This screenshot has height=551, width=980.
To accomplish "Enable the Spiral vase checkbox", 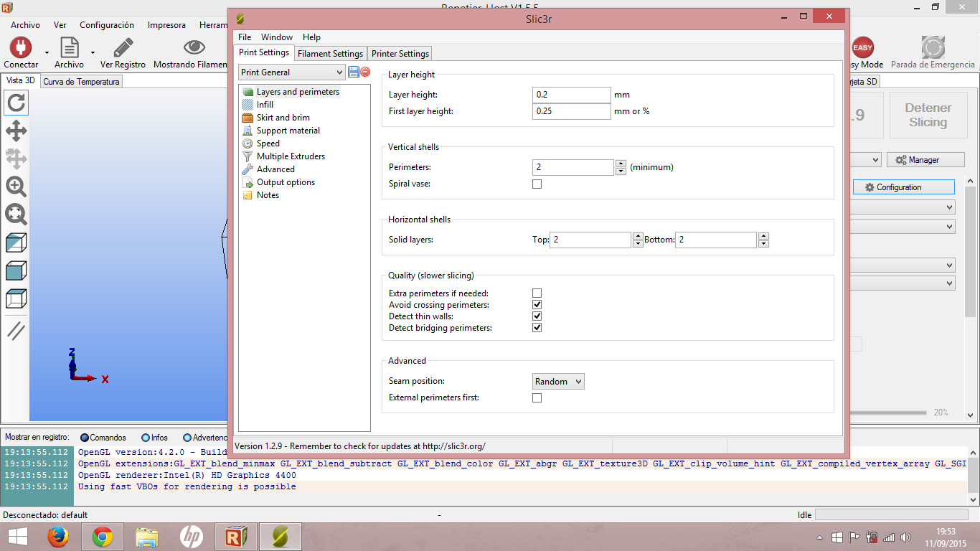I will pos(537,184).
